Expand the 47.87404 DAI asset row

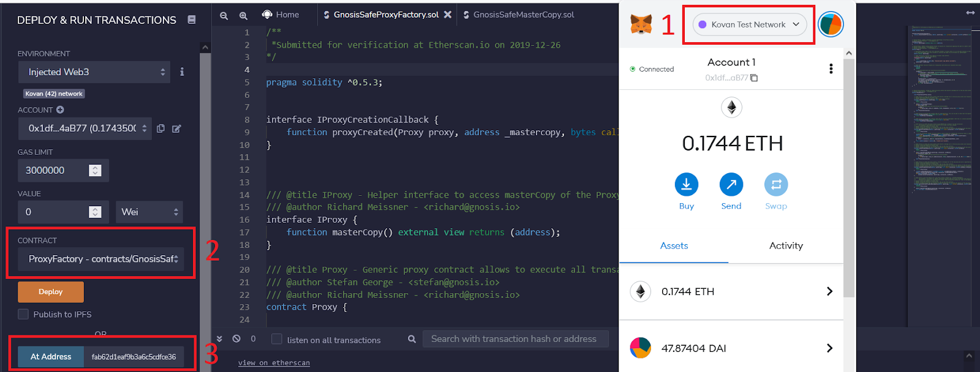tap(731, 348)
